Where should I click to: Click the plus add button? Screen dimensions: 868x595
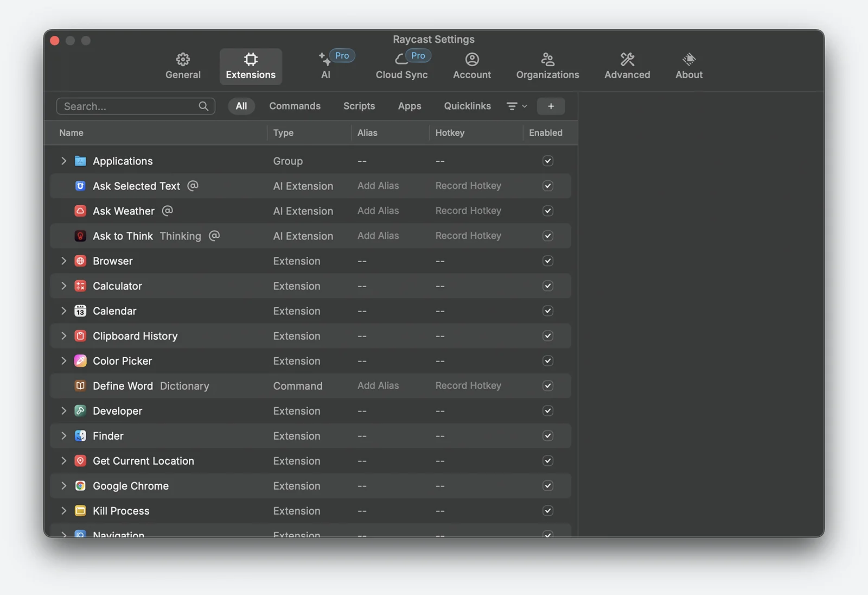click(551, 106)
